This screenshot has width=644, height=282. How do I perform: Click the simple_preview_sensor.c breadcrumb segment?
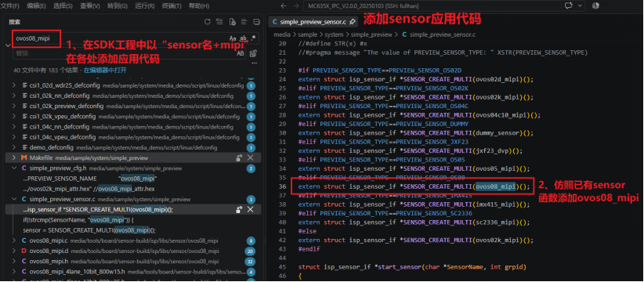(x=443, y=35)
